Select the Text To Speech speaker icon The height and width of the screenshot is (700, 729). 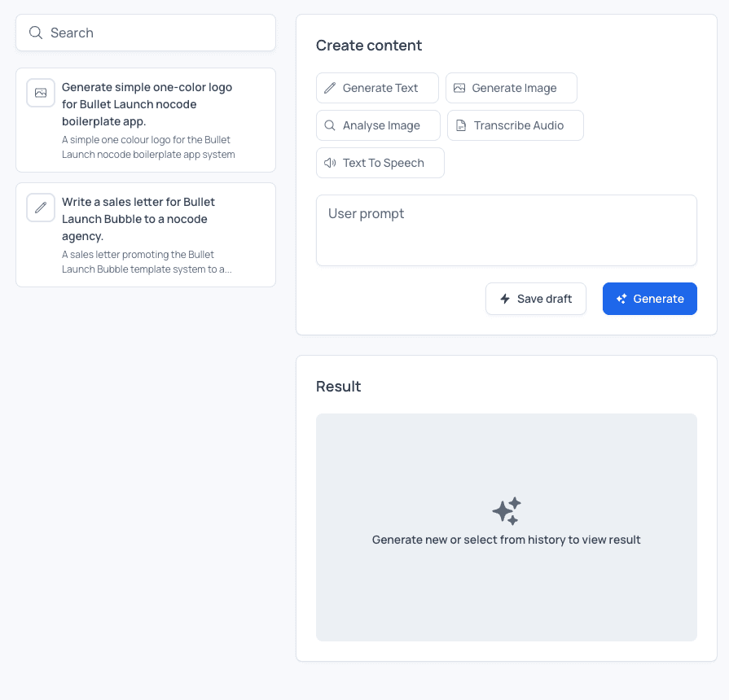(x=328, y=163)
